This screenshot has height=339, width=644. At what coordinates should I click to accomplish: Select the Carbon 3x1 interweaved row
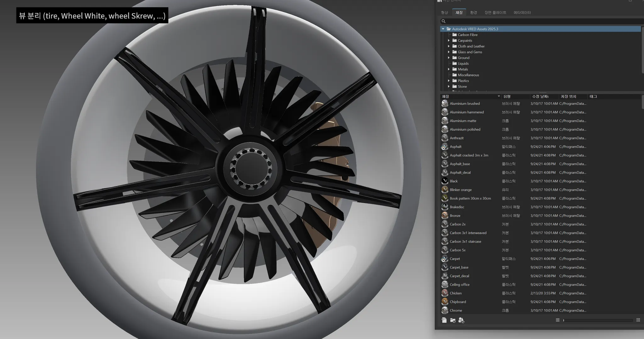(x=541, y=233)
